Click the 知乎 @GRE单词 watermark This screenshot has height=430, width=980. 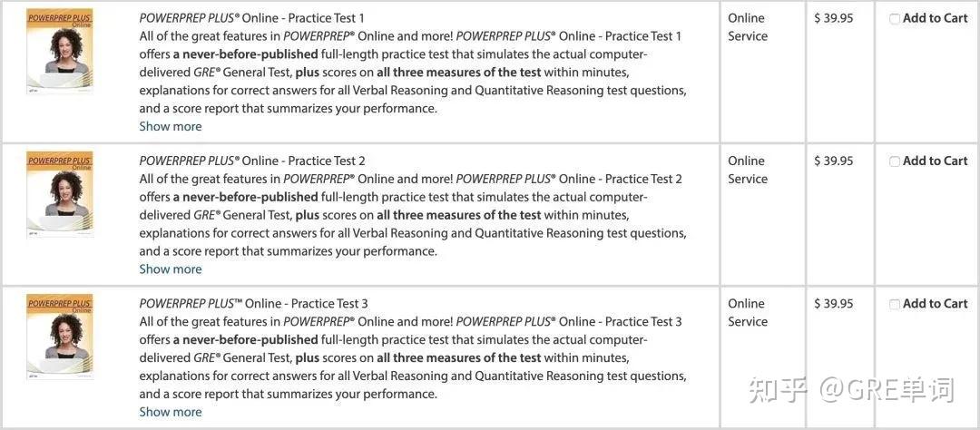click(852, 389)
